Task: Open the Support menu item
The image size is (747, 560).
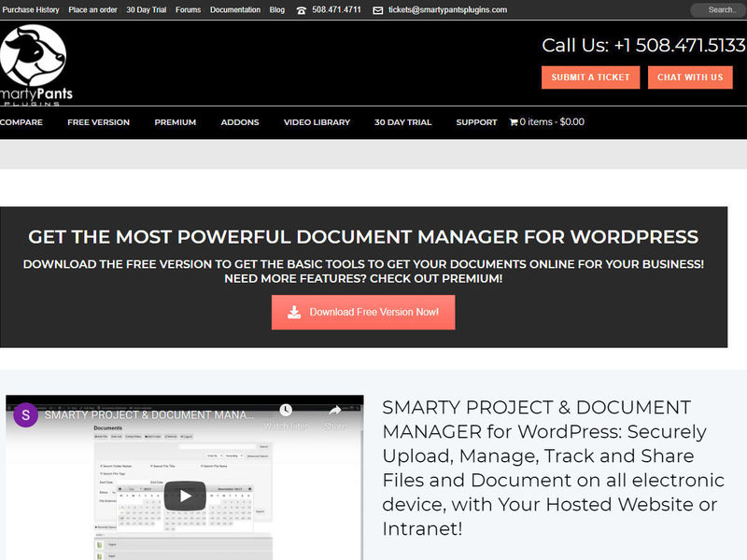Action: pyautogui.click(x=476, y=122)
